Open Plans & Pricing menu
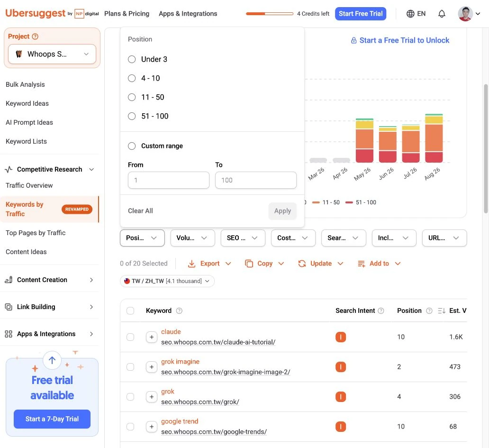The image size is (489, 448). (127, 14)
